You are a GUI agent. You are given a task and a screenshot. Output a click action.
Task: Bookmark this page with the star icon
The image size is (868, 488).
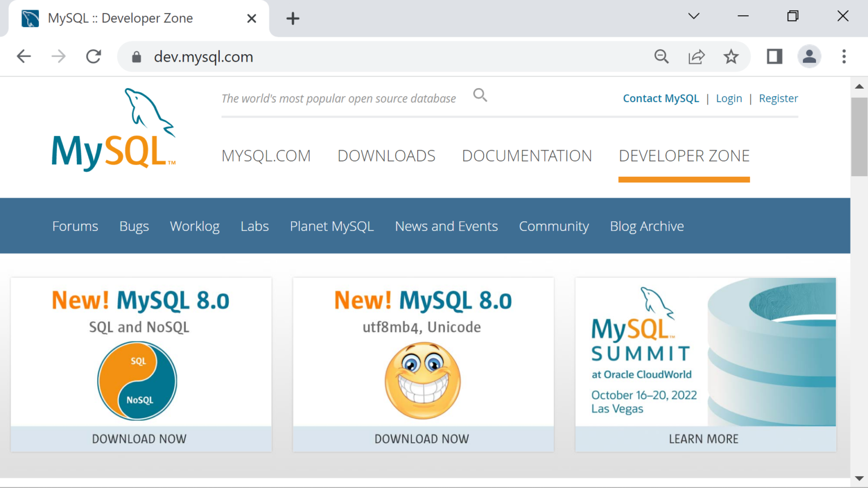click(731, 56)
